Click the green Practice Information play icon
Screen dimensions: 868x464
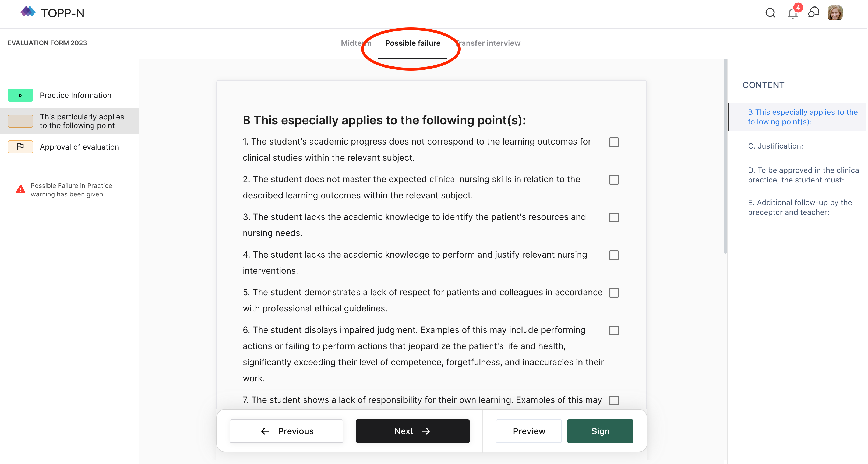tap(20, 95)
